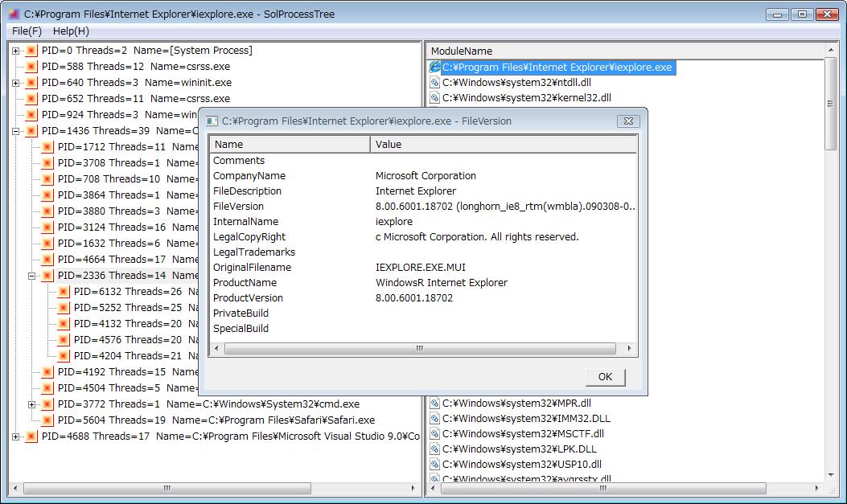This screenshot has height=504, width=847.
Task: Select the USP10.dll module row
Action: click(x=522, y=464)
